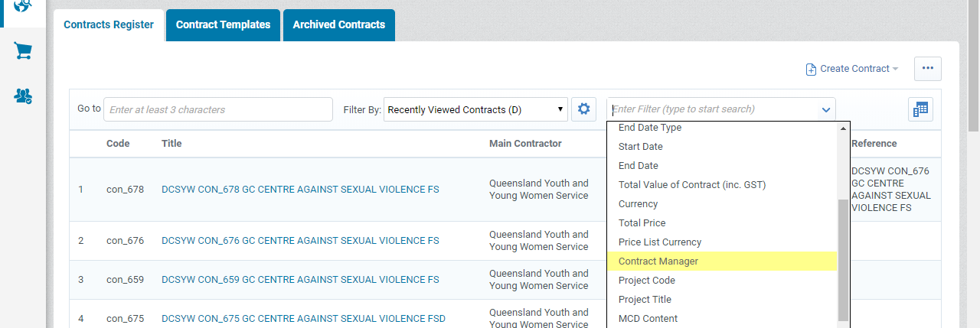Screen dimensions: 980x328
Task: Click the filter settings gear icon
Action: coord(583,109)
